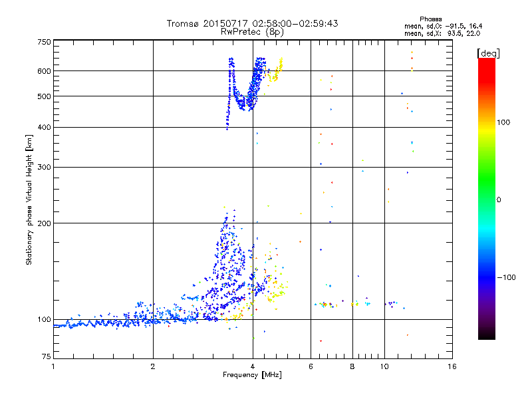Click the 'RwPretec (8p)' subtitle
Viewport: 532px width, 399px height.
point(252,32)
